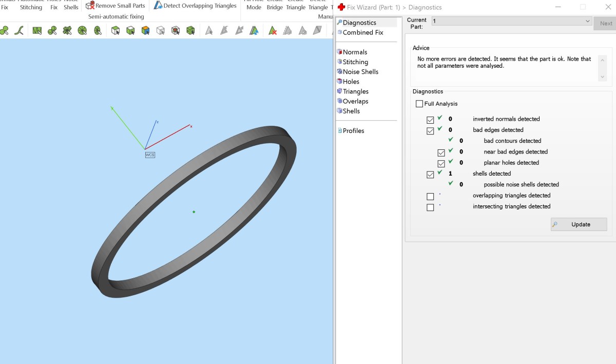Image resolution: width=616 pixels, height=364 pixels.
Task: Select the orange-blue cube marking icon
Action: 145,31
